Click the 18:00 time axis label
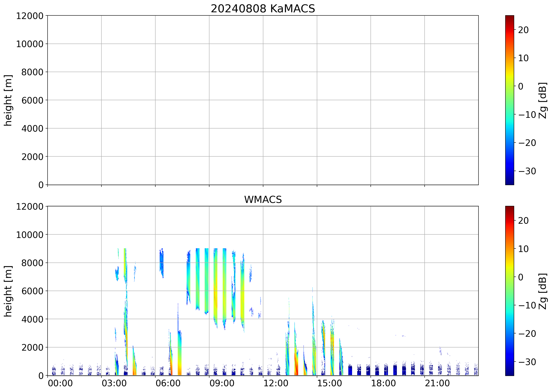The width and height of the screenshot is (552, 392). click(x=383, y=383)
